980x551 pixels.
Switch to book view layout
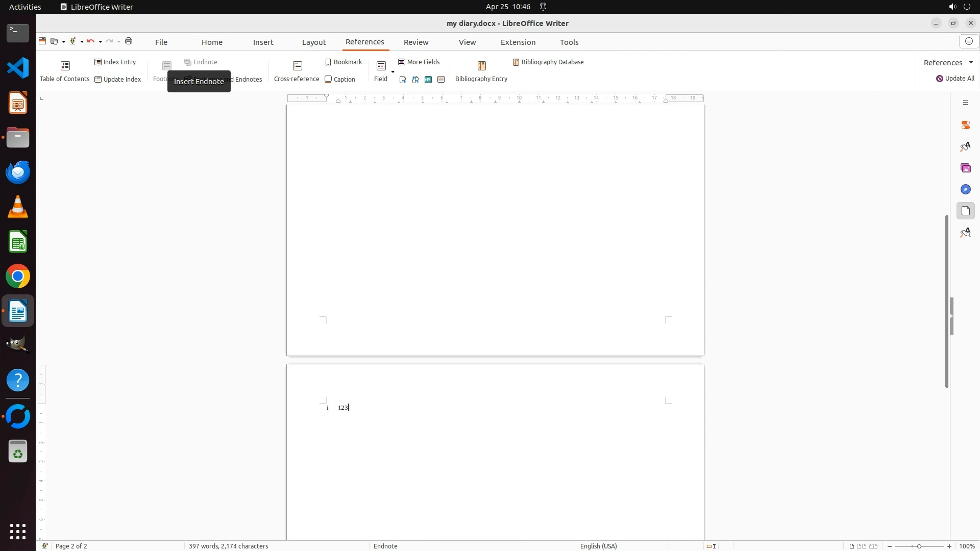click(x=873, y=546)
